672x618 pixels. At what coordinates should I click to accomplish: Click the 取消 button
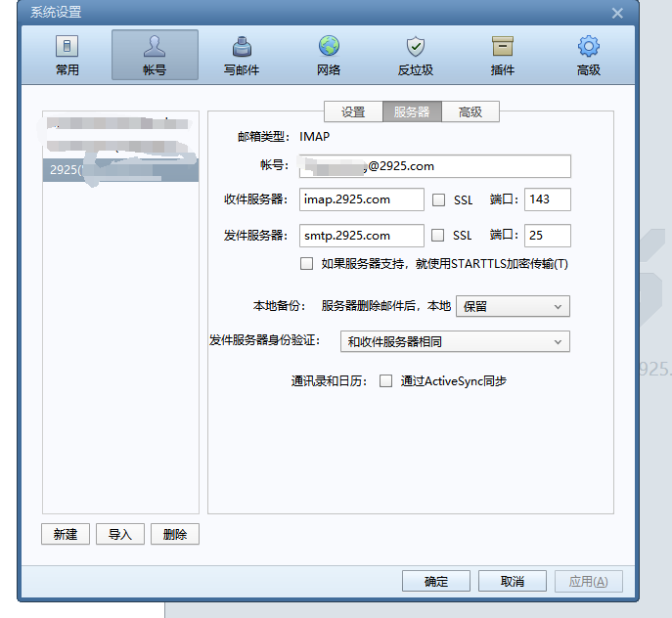[x=513, y=581]
